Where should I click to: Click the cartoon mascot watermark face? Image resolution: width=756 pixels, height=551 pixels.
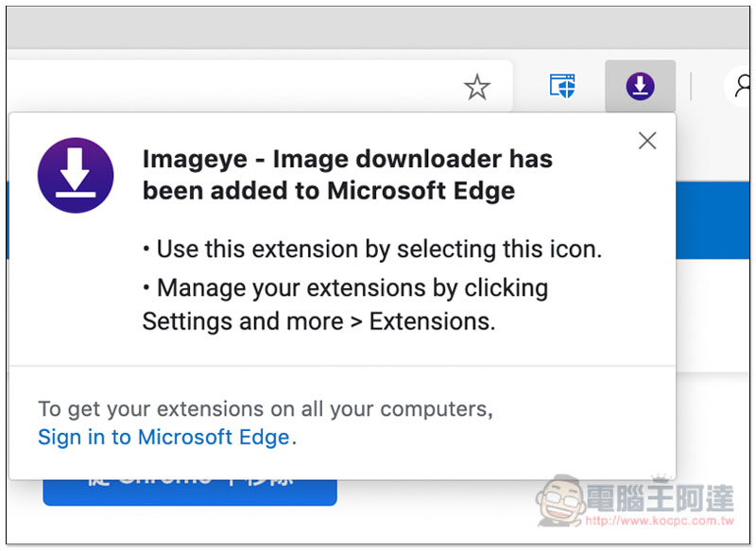coord(561,500)
